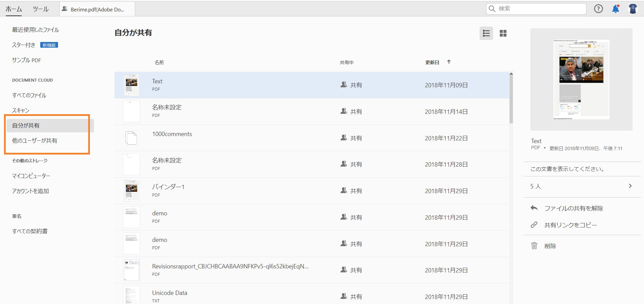Open すべての契約書 under 署名

pyautogui.click(x=30, y=231)
